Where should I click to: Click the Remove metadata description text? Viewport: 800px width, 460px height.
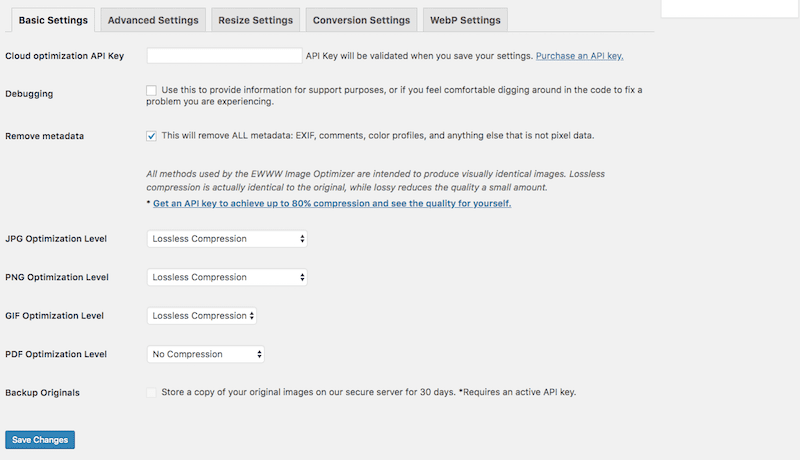click(x=378, y=136)
